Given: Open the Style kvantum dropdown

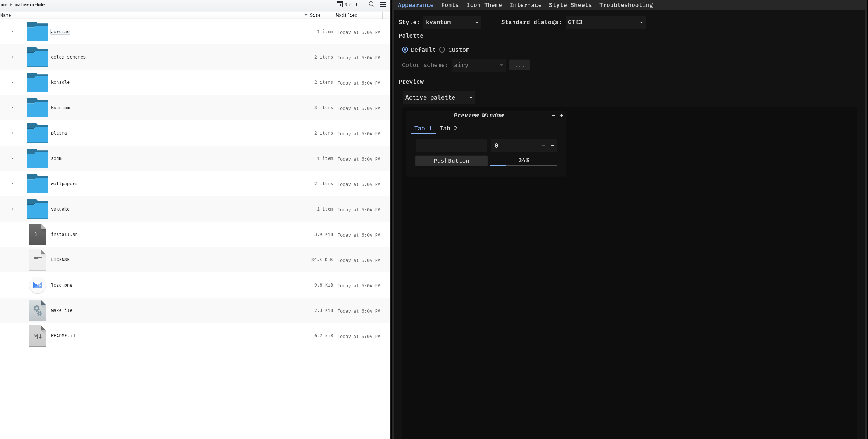Looking at the screenshot, I should pyautogui.click(x=452, y=22).
